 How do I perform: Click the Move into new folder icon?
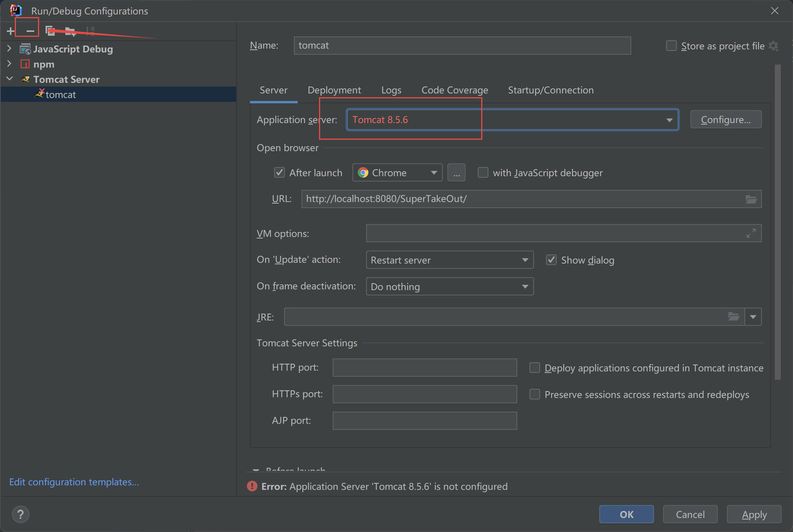(70, 31)
